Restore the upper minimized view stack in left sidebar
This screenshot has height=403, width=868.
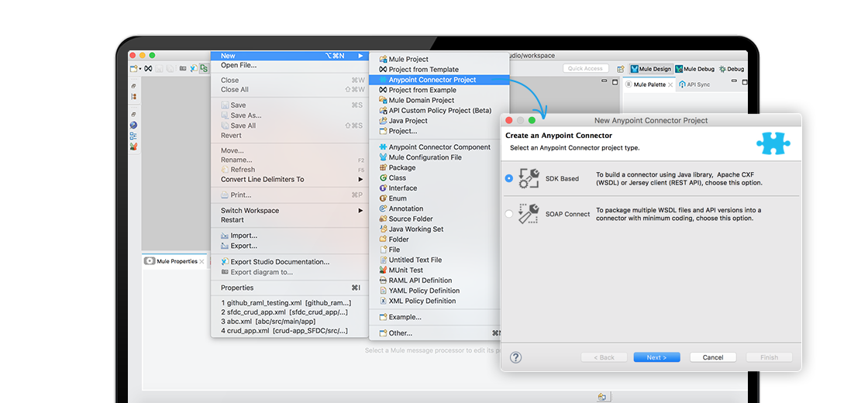click(x=133, y=86)
